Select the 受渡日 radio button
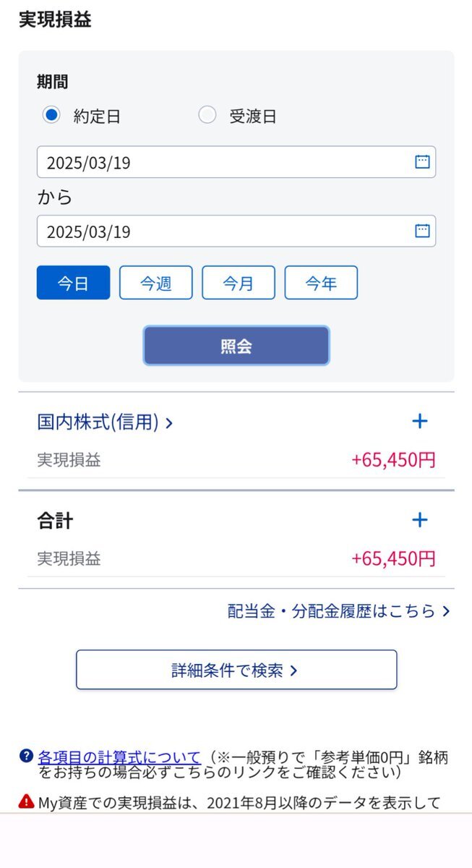This screenshot has width=472, height=868. (x=207, y=114)
